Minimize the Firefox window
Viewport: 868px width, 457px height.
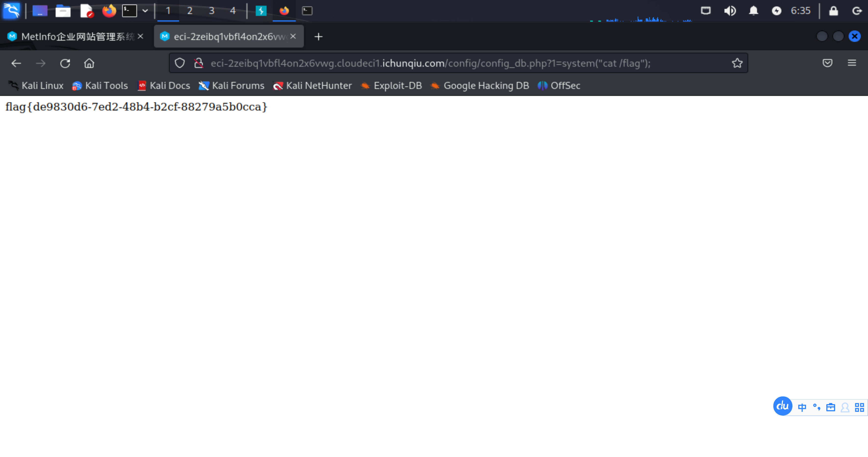[822, 36]
